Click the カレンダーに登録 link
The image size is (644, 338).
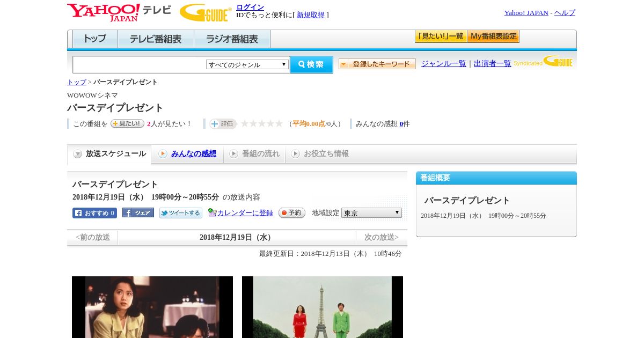[245, 213]
